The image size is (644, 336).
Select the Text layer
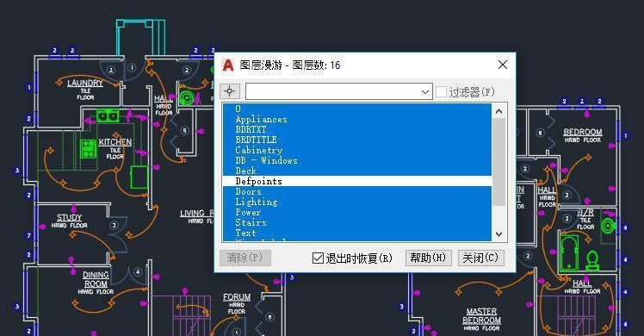tap(357, 233)
